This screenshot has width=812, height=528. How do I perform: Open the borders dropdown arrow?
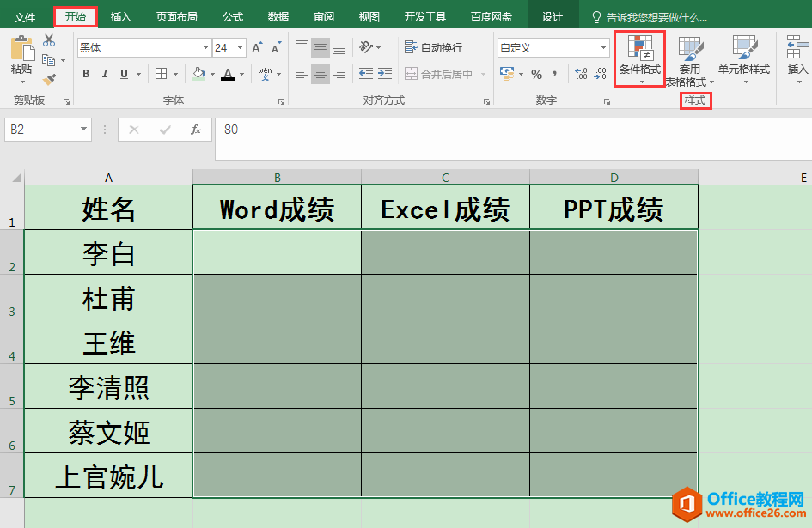click(175, 74)
